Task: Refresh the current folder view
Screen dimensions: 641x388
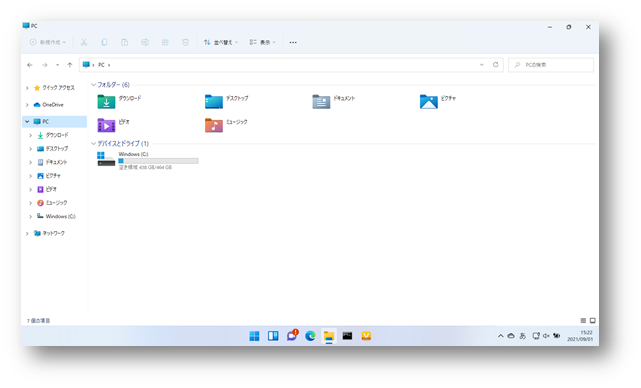Action: point(495,65)
